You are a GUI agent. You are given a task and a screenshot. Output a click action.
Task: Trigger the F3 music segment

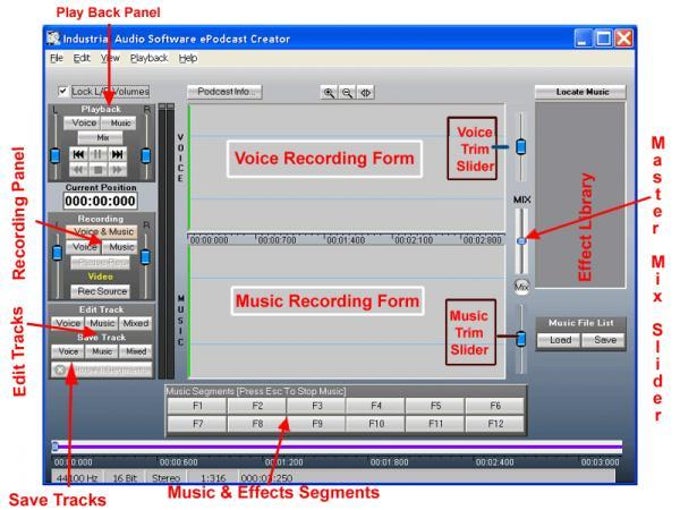[317, 406]
